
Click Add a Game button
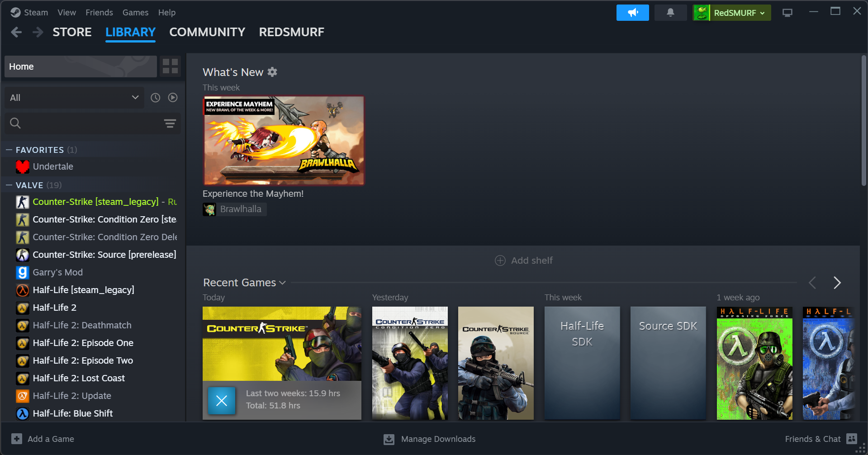coord(43,439)
